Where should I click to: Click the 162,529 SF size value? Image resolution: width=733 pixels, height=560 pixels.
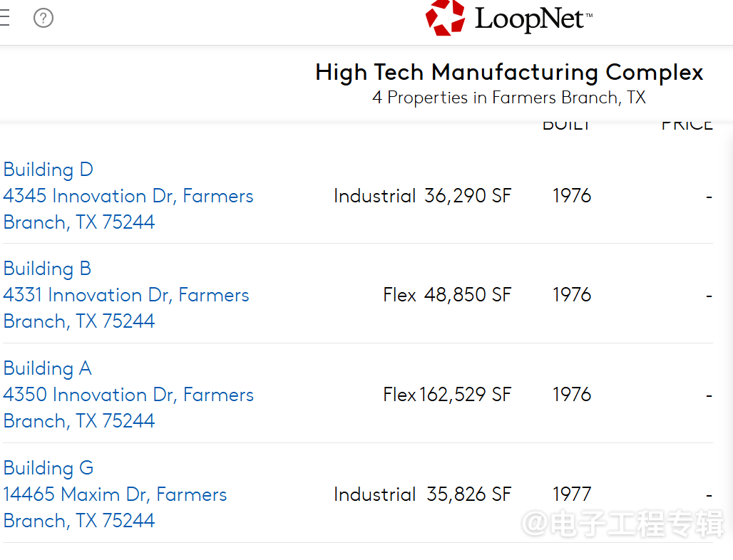tap(465, 395)
